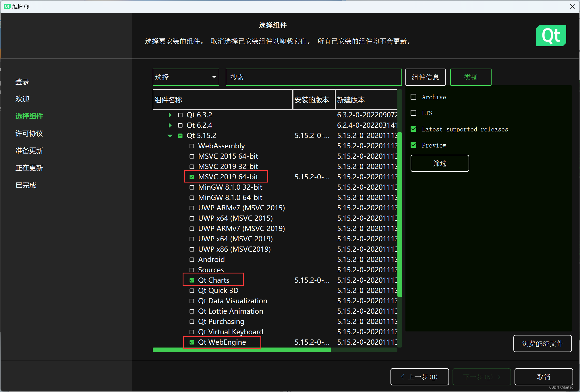Enable the Archive category checkbox

[x=413, y=97]
